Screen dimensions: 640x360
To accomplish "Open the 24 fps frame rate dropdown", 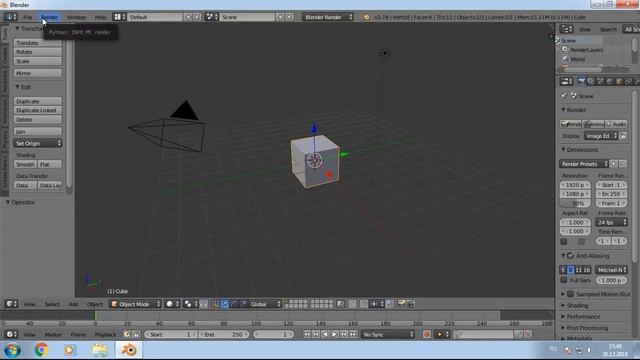I will (x=611, y=222).
